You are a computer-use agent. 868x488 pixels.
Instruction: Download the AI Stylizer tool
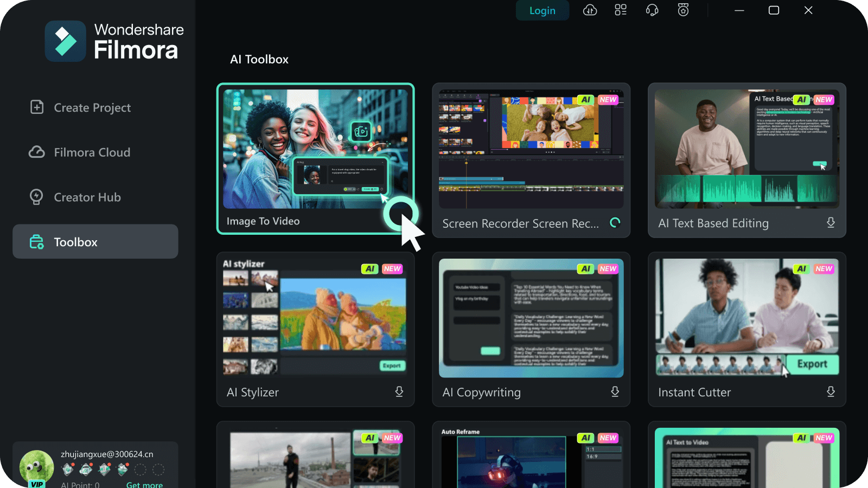click(x=399, y=391)
